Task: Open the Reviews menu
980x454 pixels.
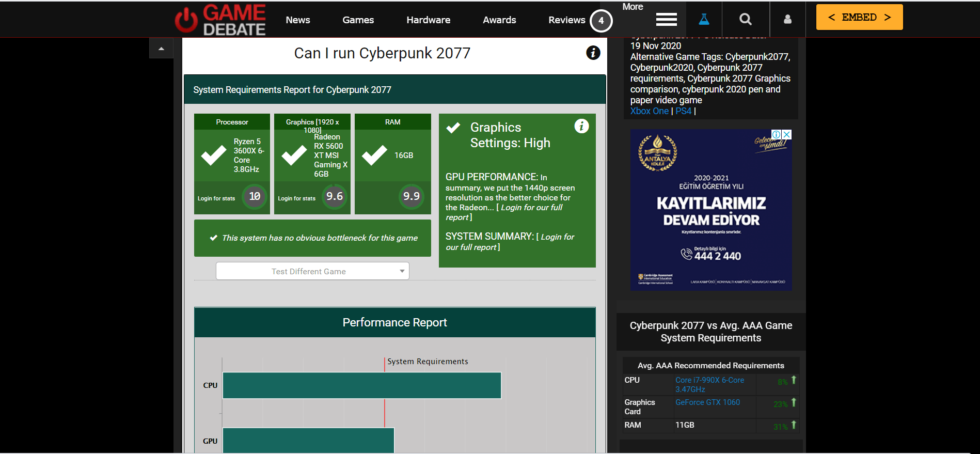Action: [x=566, y=20]
